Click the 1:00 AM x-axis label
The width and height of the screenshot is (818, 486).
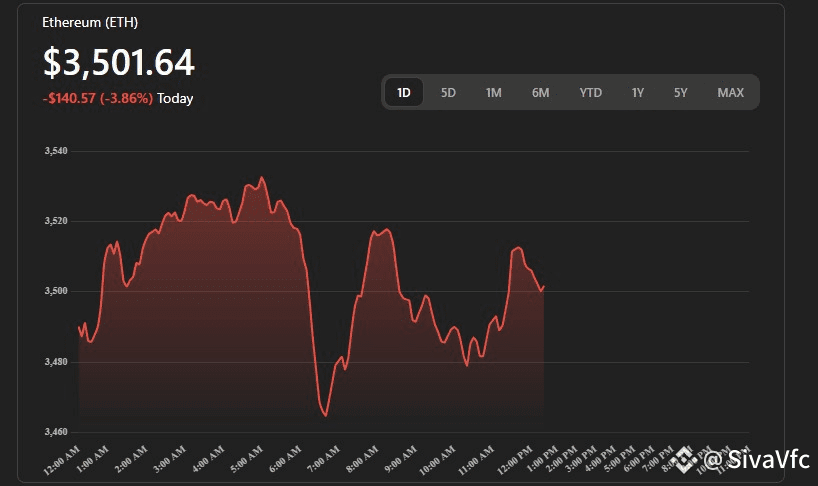pyautogui.click(x=93, y=459)
